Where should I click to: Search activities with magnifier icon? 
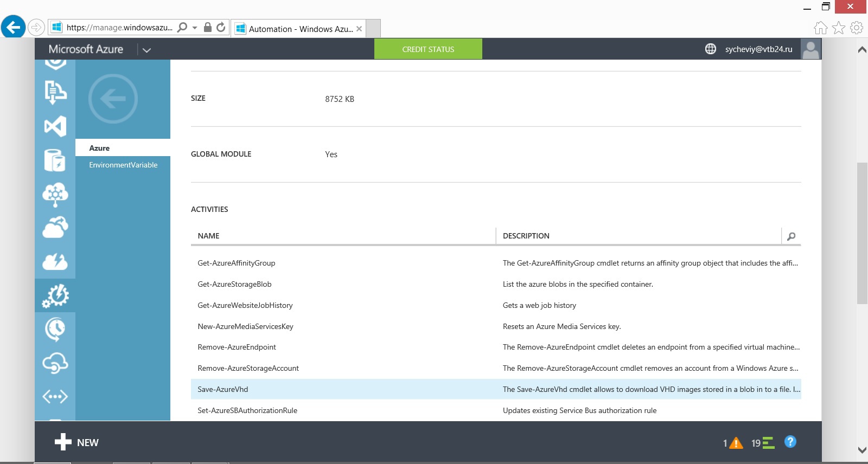(792, 236)
